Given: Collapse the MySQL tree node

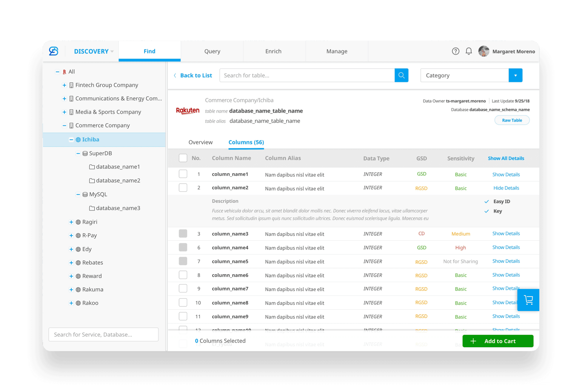Looking at the screenshot, I should tap(78, 195).
